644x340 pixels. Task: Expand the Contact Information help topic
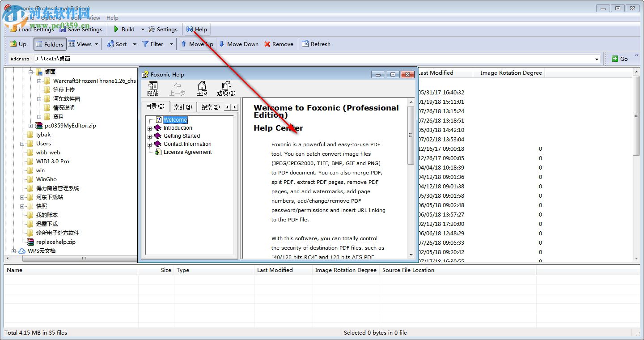coord(149,144)
